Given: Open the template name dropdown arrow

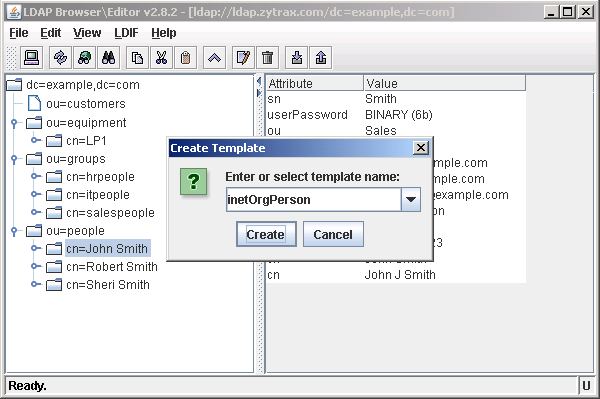Looking at the screenshot, I should 411,199.
